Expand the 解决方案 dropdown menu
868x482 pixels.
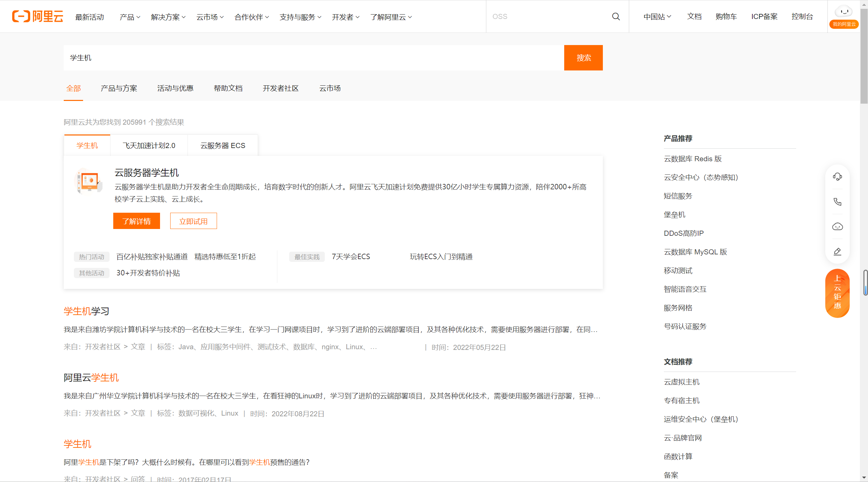168,17
